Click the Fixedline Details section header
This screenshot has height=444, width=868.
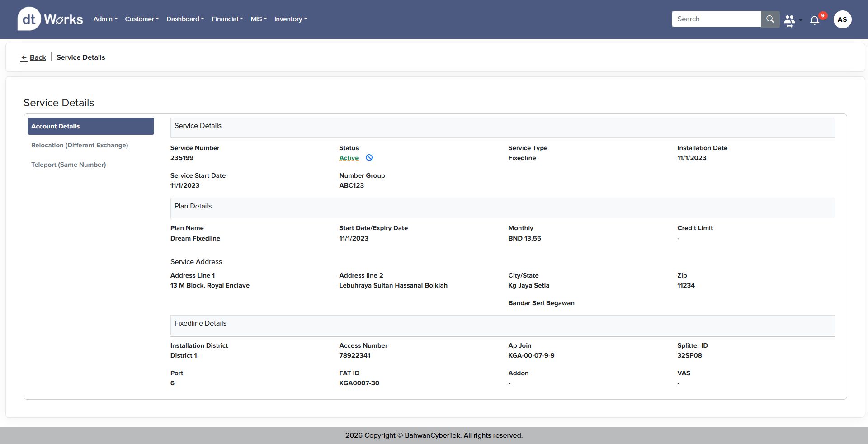pos(503,326)
